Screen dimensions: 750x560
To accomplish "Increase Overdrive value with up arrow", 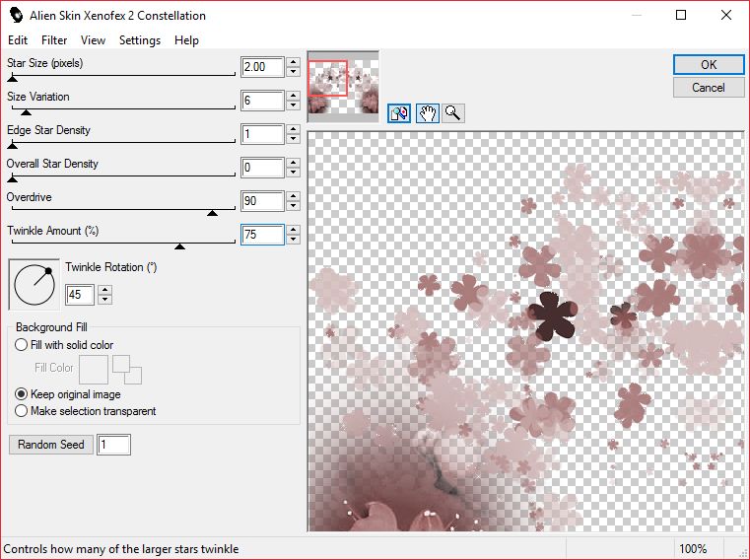I will point(294,196).
